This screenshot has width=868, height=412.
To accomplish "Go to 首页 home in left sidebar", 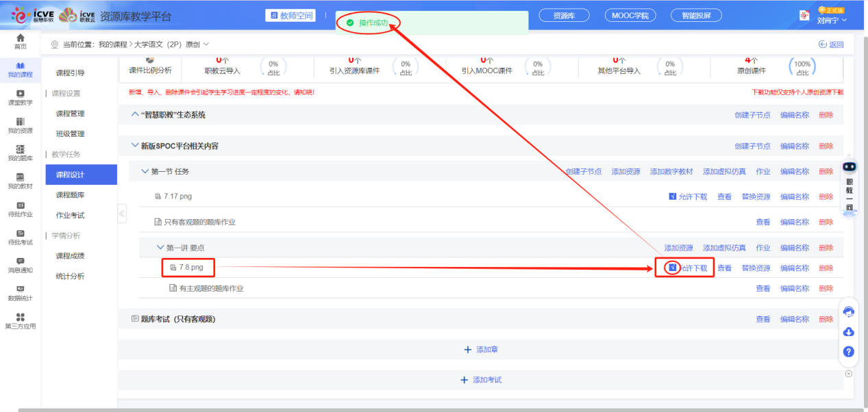I will tap(21, 41).
